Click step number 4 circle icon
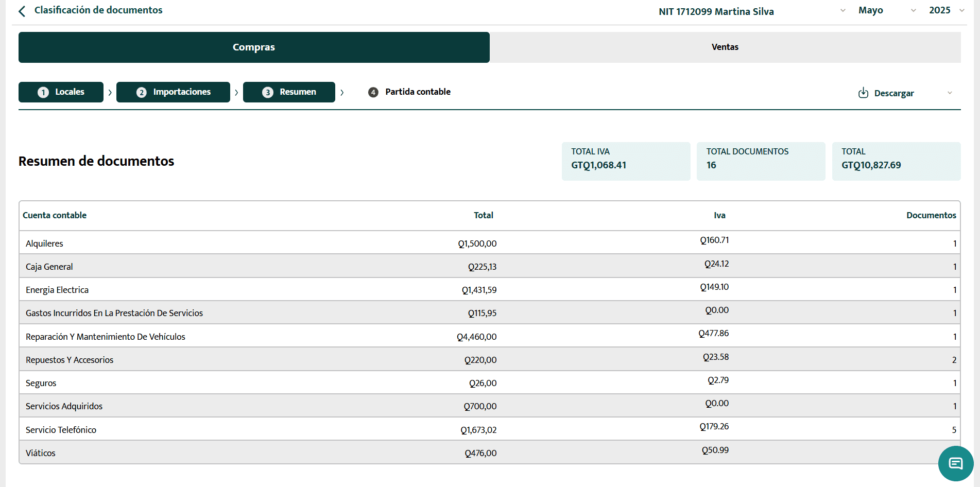Viewport: 980px width, 487px height. pyautogui.click(x=373, y=92)
